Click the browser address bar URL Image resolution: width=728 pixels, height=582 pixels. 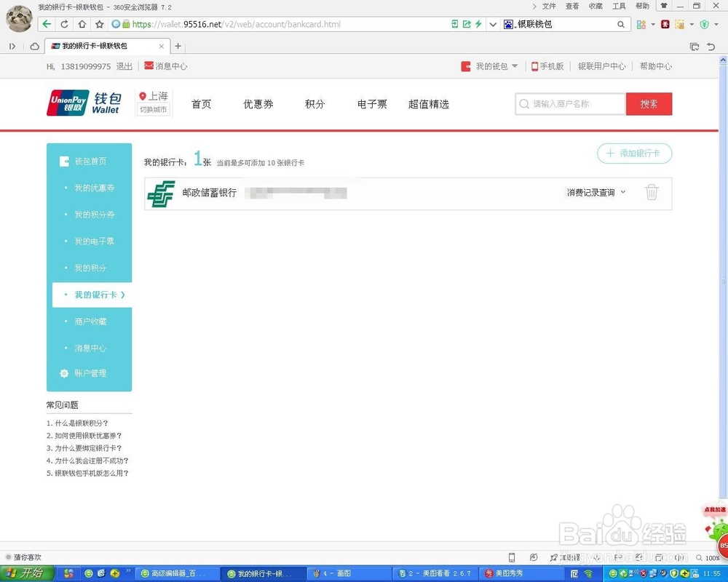coord(237,24)
